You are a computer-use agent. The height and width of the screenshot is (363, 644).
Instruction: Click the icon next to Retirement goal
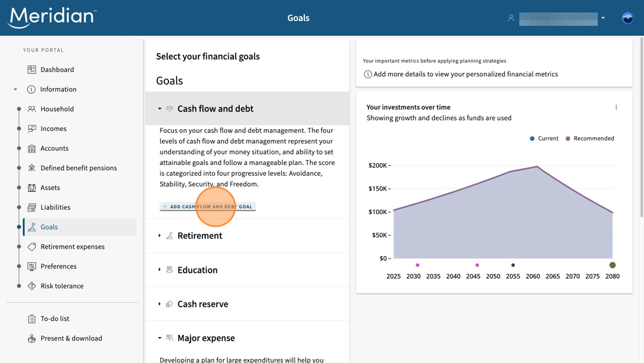point(169,236)
